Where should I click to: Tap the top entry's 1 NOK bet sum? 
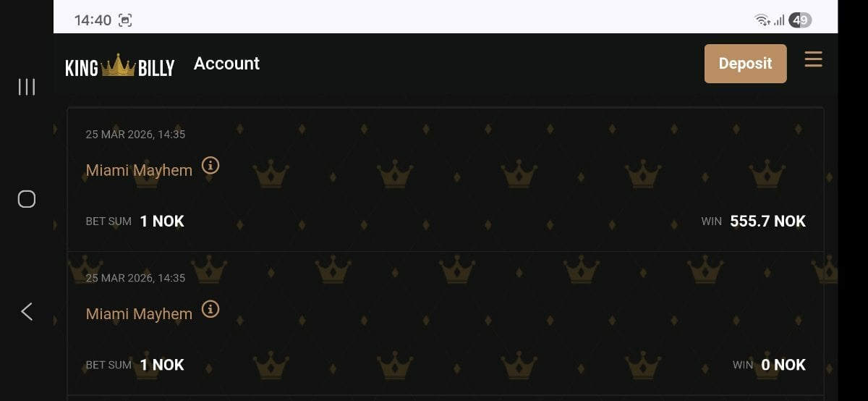click(x=162, y=221)
